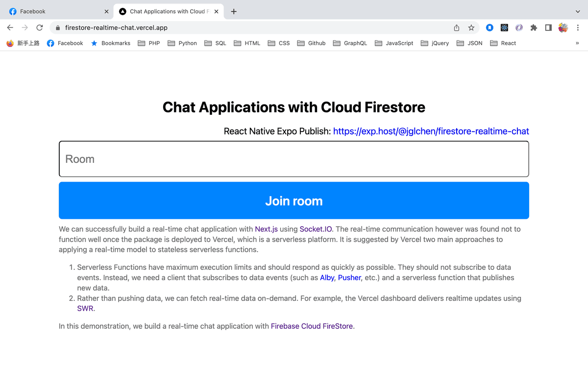The width and height of the screenshot is (588, 368).
Task: Open the Facebook bookmark in bookmarks bar
Action: click(x=65, y=43)
